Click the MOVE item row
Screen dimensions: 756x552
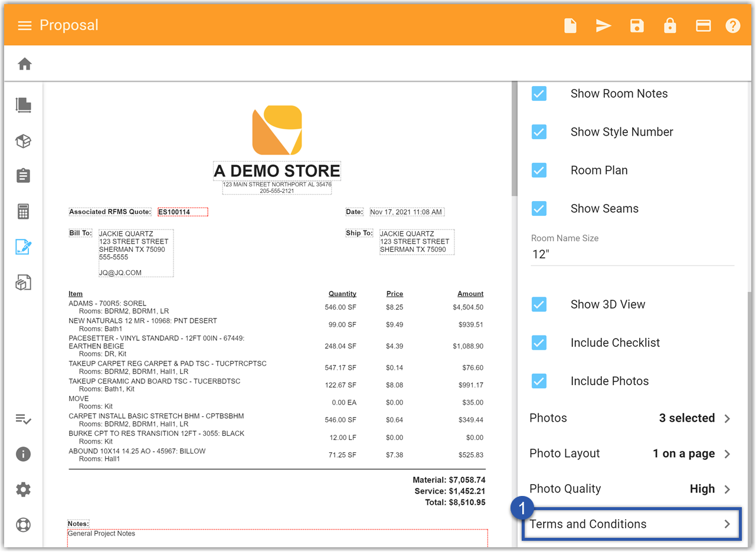pos(78,399)
